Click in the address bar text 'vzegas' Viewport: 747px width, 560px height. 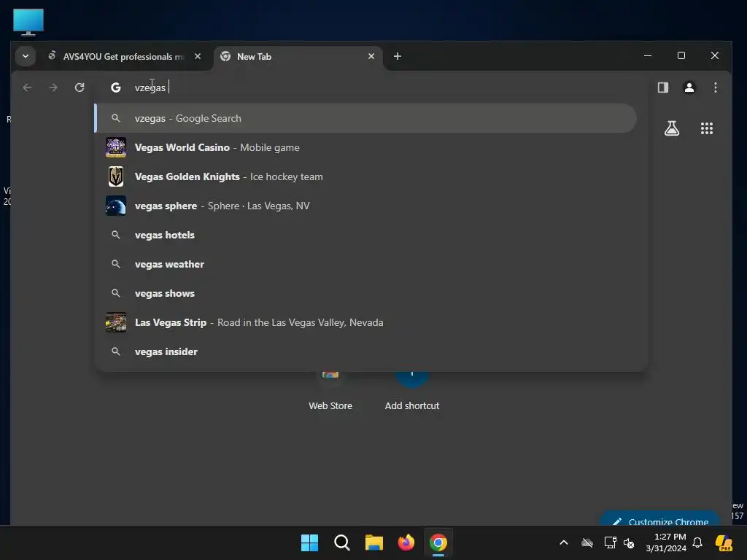pyautogui.click(x=150, y=87)
